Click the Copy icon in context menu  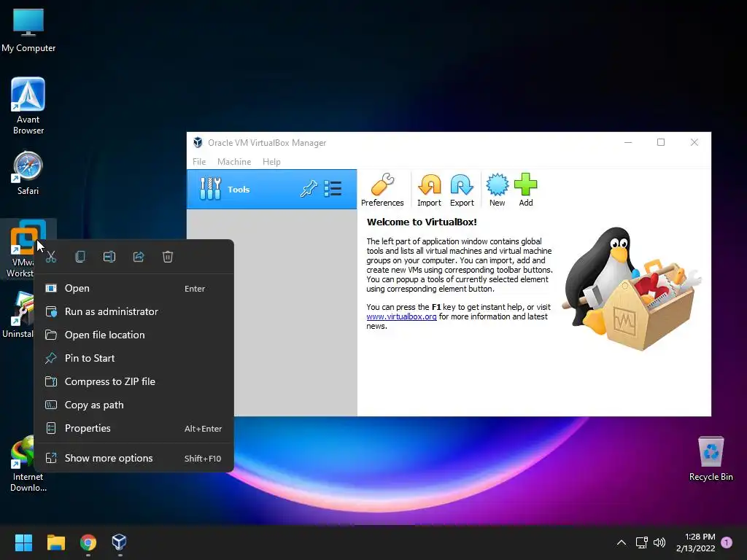click(x=80, y=257)
